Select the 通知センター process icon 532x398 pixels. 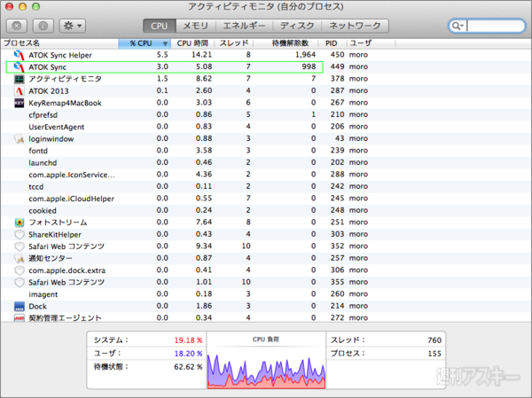(19, 259)
